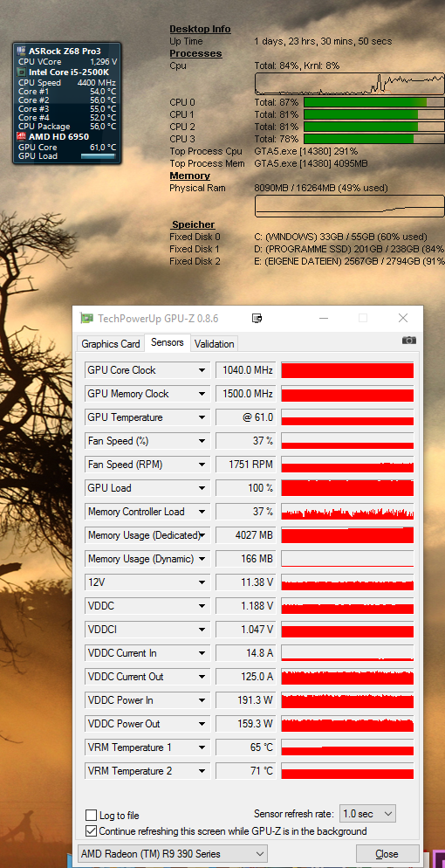Expand the 12V sensor dropdown
445x868 pixels.
coord(202,582)
